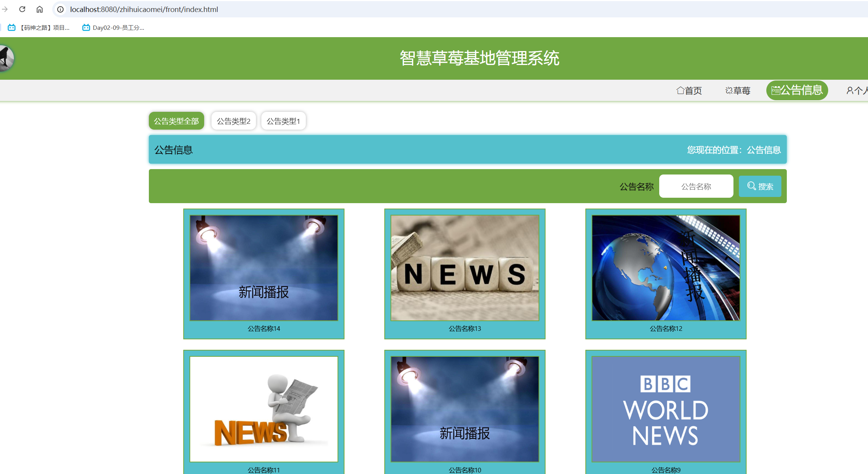Open globe thumbnail for 公告名称12
Viewport: 868px width, 474px height.
point(666,268)
